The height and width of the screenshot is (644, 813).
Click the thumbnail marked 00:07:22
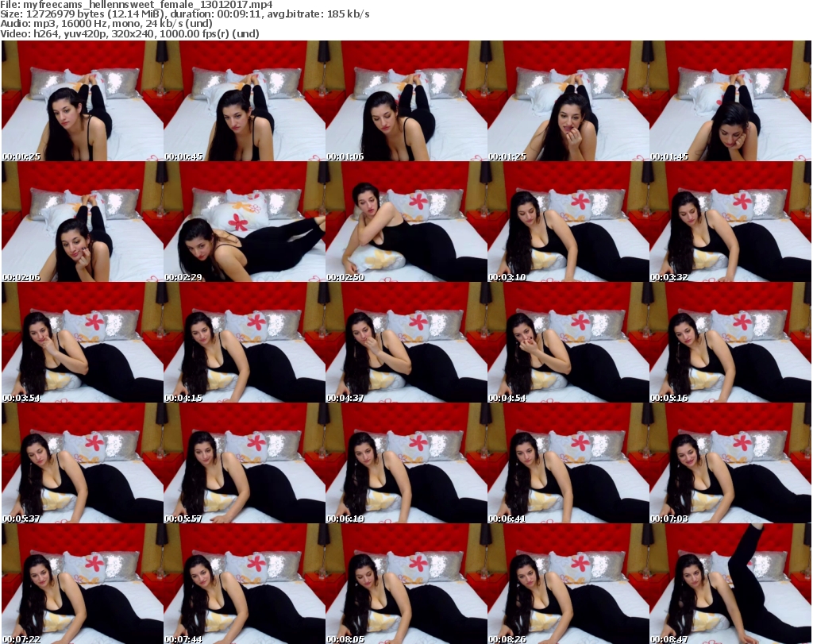[x=83, y=584]
